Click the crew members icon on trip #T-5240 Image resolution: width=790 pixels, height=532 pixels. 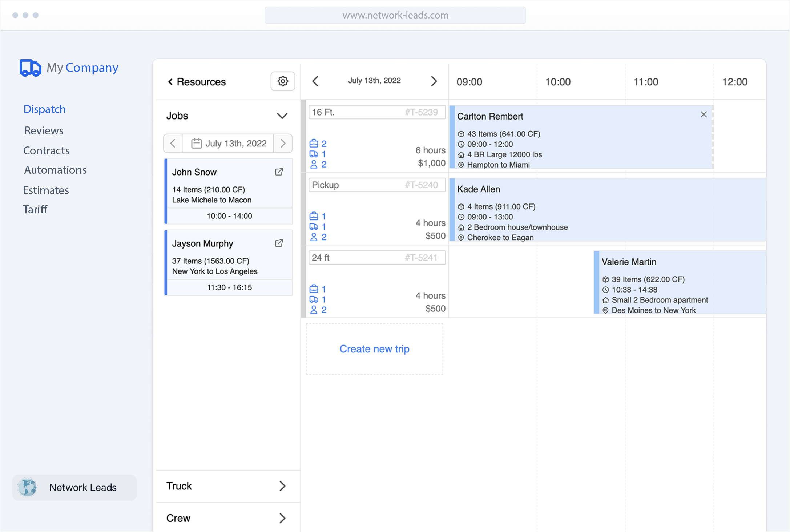314,237
